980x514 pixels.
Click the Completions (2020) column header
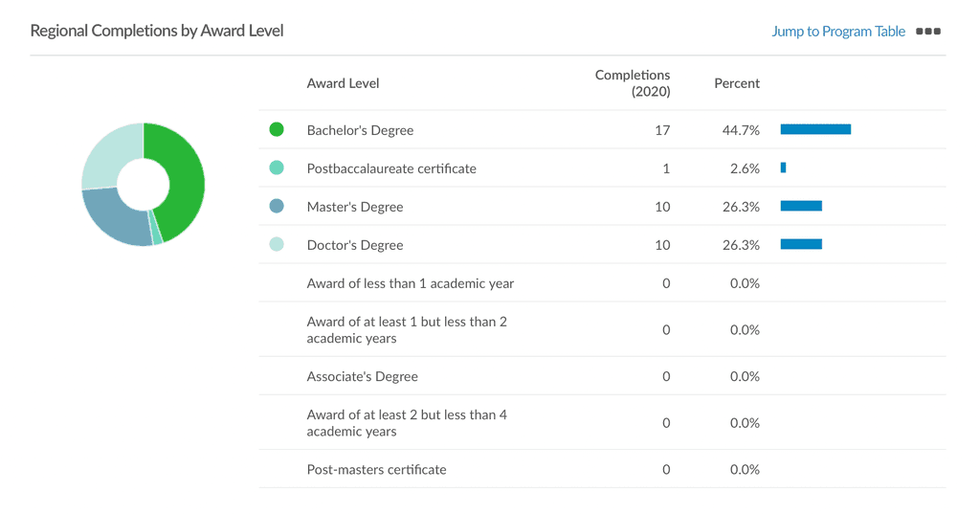(633, 83)
